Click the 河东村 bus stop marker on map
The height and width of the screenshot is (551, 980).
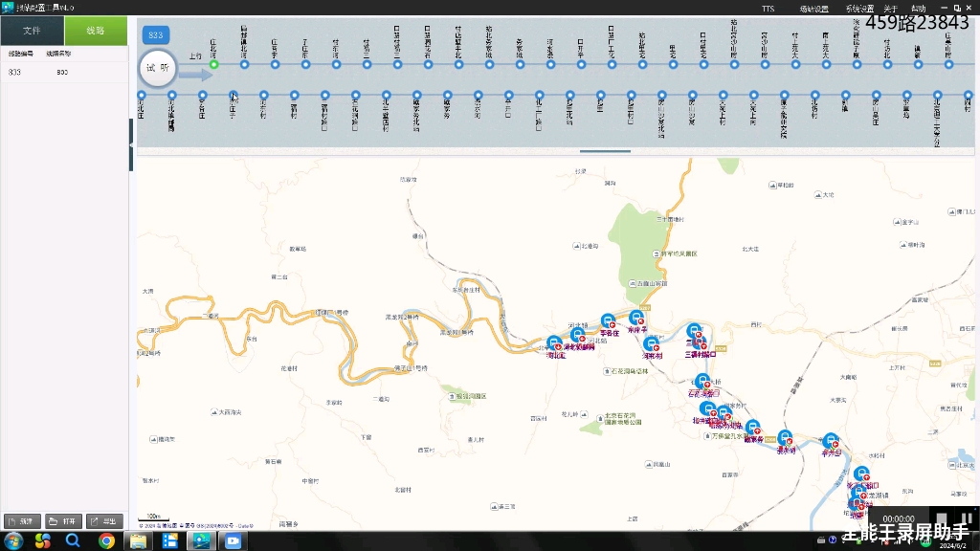(651, 344)
